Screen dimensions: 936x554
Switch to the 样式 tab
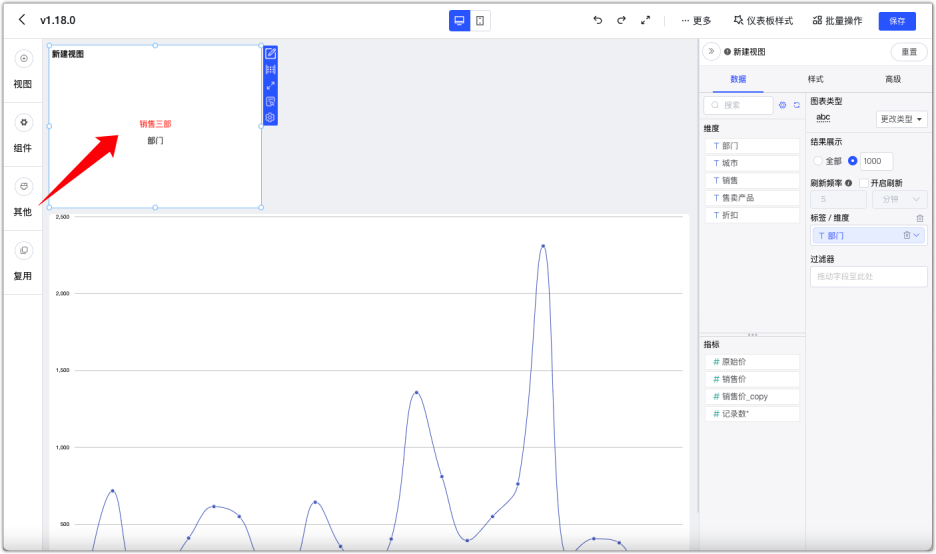click(816, 79)
